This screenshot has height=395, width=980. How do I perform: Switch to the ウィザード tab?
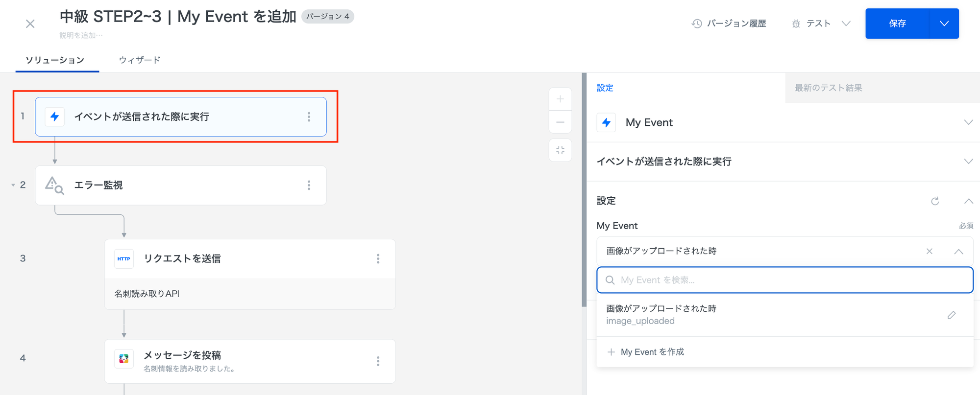[x=140, y=60]
